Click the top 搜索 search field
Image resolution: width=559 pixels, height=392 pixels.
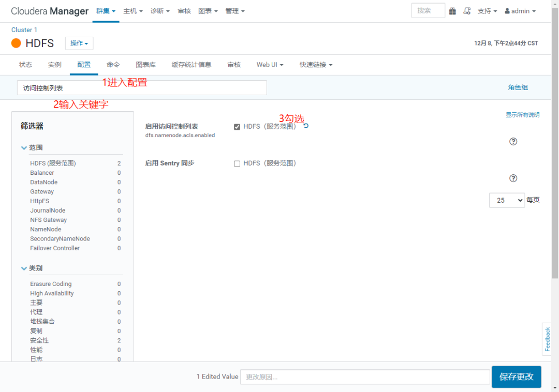coord(428,11)
